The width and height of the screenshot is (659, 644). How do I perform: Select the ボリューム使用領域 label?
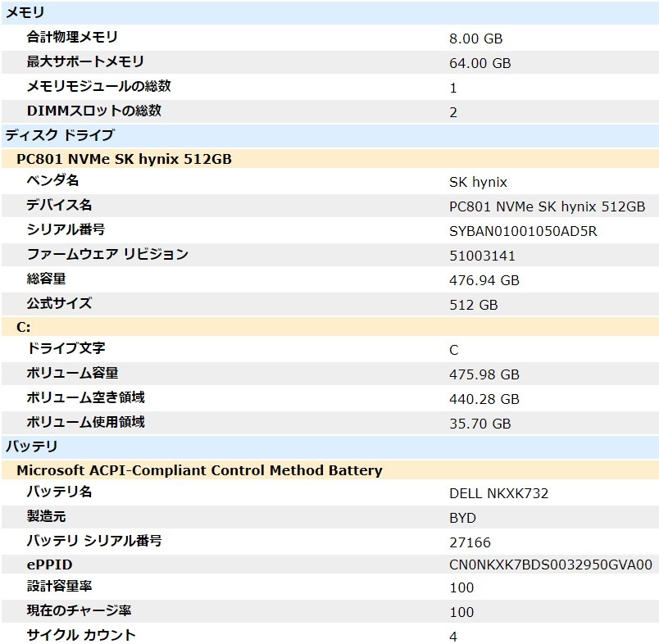[86, 422]
